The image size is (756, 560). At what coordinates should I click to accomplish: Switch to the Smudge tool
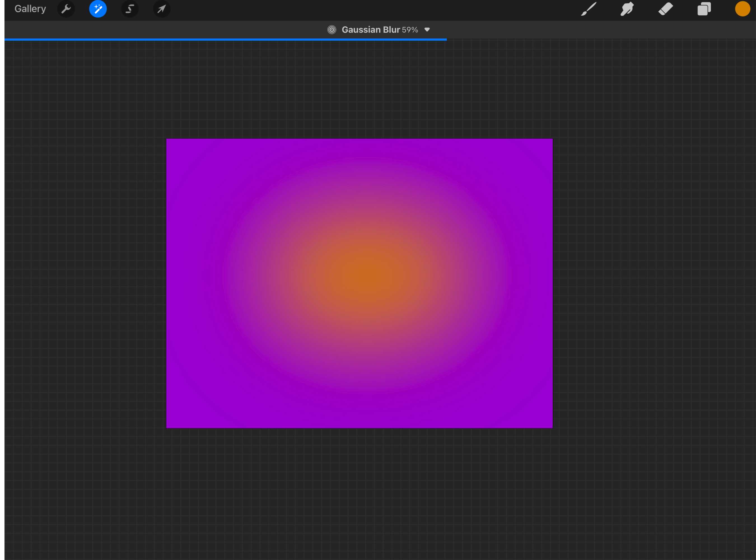627,9
